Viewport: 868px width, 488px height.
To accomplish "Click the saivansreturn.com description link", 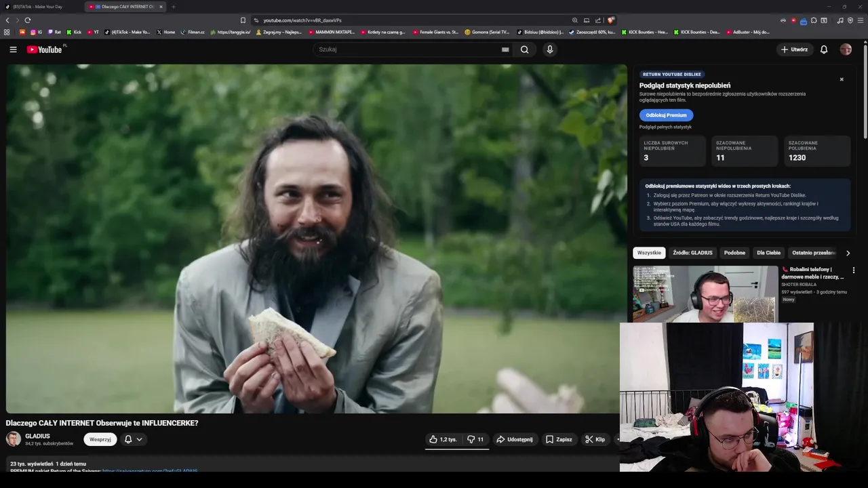I will (x=150, y=470).
